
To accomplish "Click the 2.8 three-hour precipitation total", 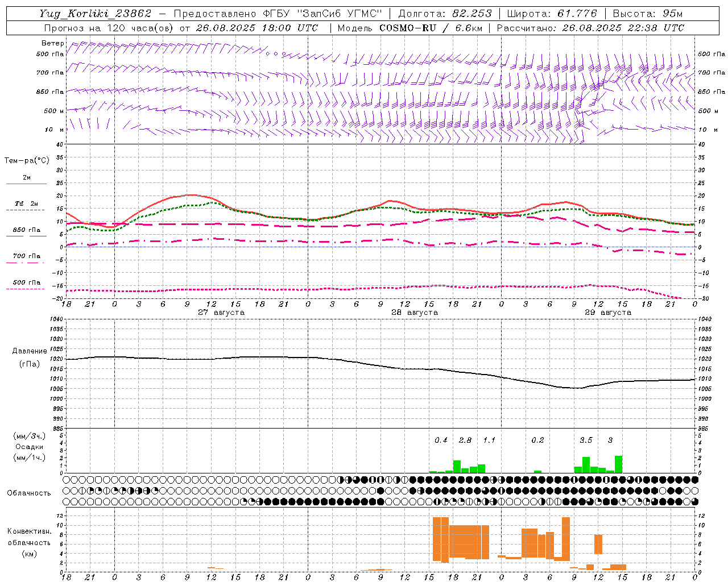I will tap(465, 440).
